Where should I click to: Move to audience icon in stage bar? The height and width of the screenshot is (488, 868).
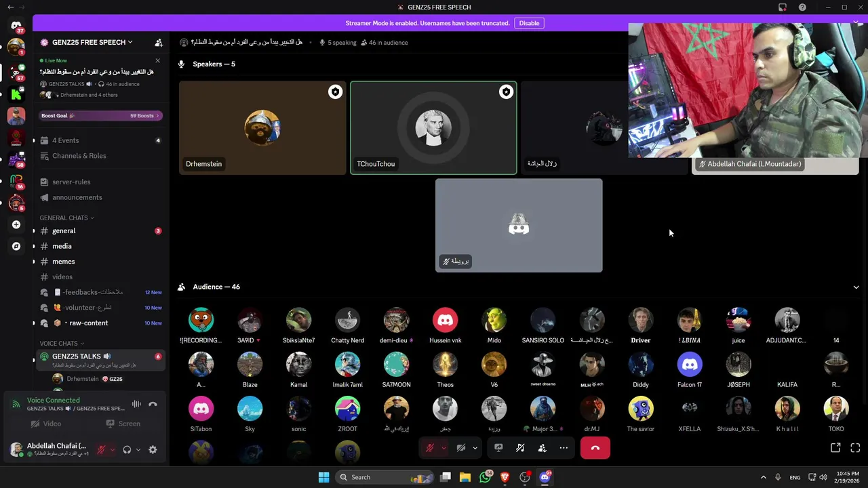[x=542, y=448]
